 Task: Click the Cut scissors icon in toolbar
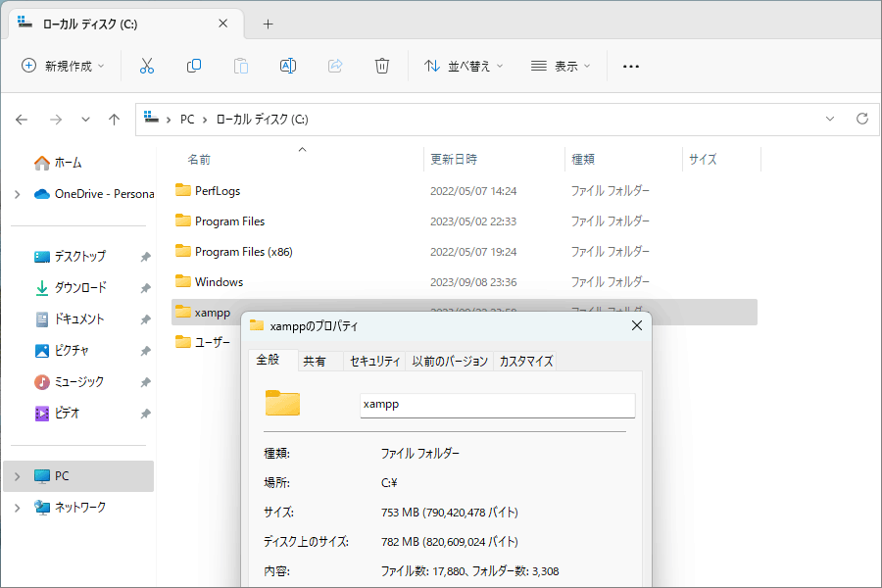click(147, 66)
